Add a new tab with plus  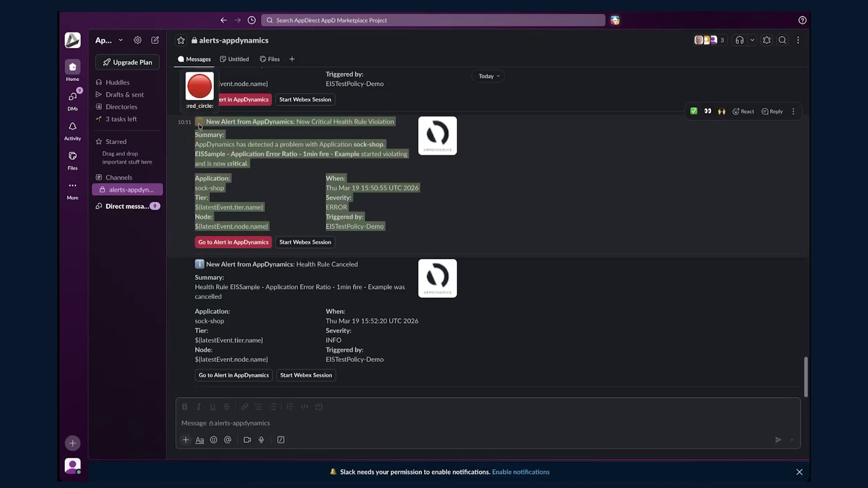pos(292,59)
